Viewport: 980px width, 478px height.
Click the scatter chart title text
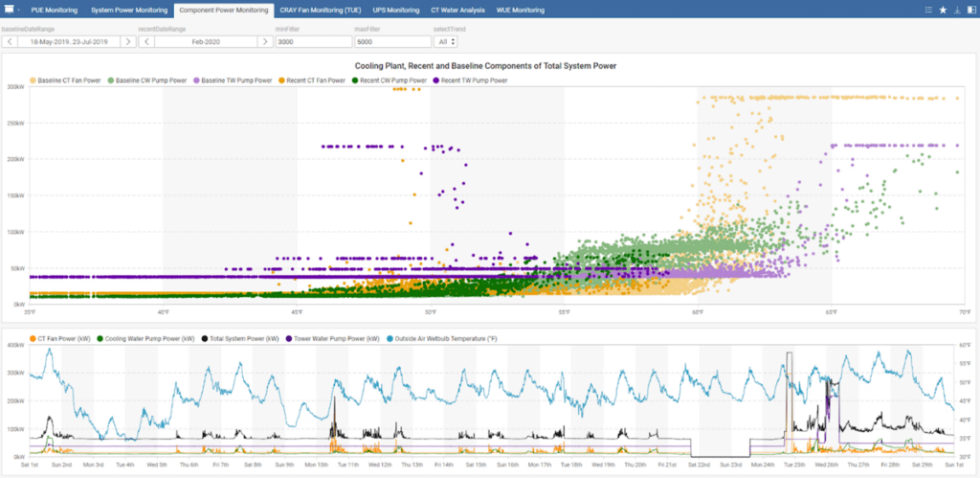pyautogui.click(x=485, y=66)
